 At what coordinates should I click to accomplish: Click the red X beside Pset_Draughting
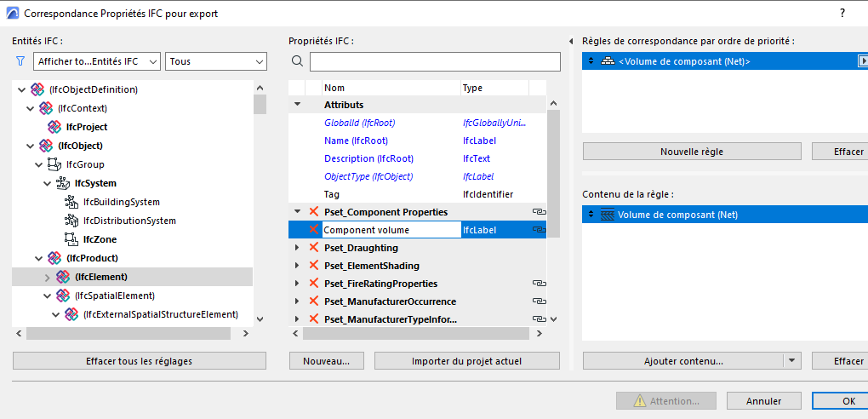coord(313,248)
